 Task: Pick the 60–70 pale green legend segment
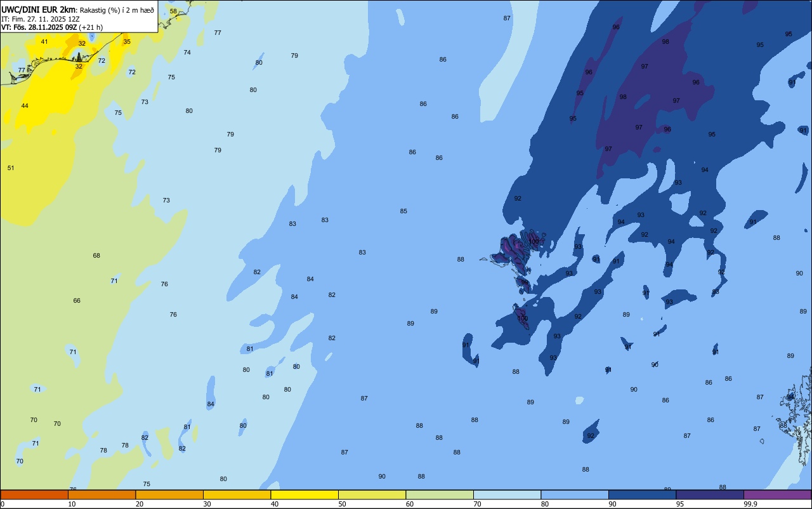[x=440, y=494]
